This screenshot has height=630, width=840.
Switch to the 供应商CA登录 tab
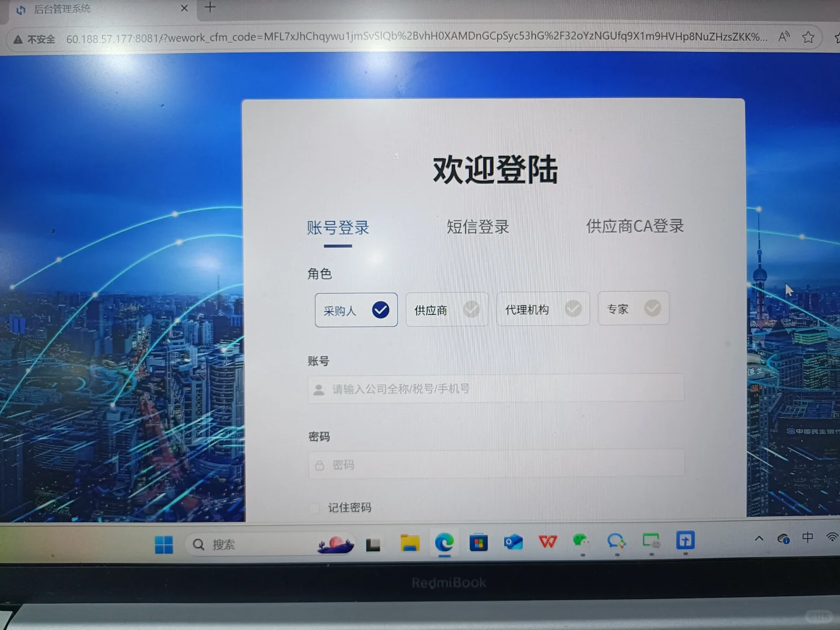635,226
